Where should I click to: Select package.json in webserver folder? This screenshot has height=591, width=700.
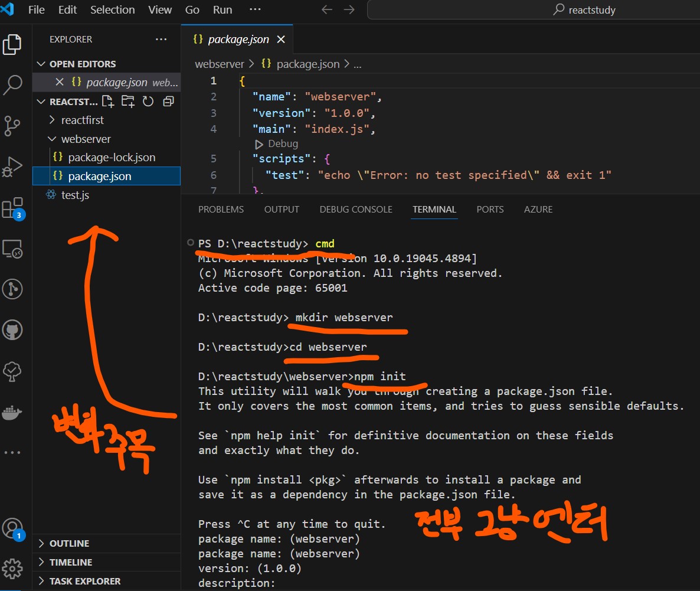coord(106,176)
